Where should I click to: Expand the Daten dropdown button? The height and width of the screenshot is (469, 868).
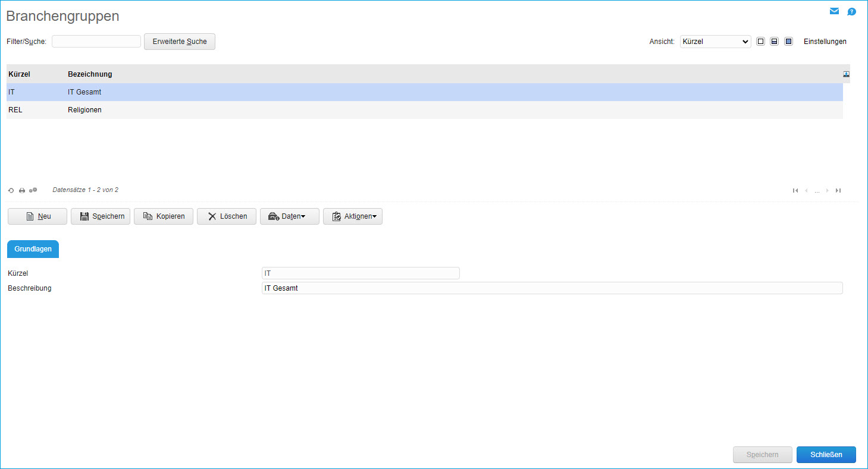pos(290,216)
